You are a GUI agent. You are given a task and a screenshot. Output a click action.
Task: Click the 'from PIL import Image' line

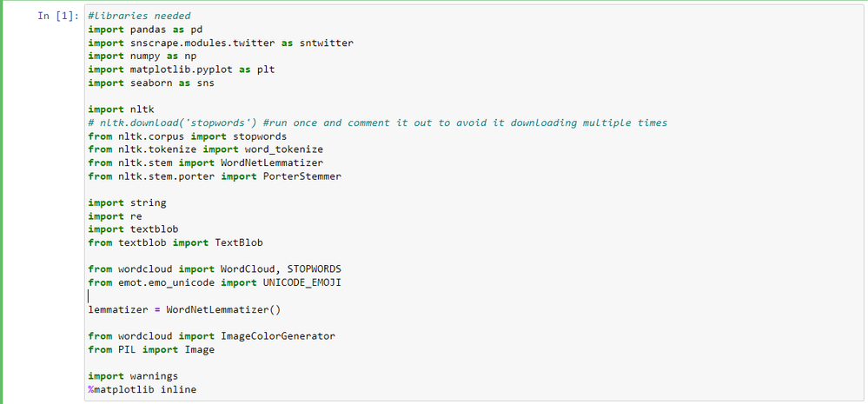[151, 350]
